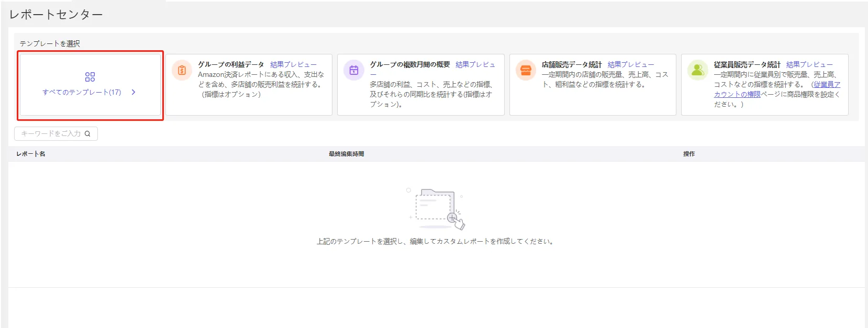Click the 多店舗の利益、コスト description text
This screenshot has height=328, width=868.
431,94
